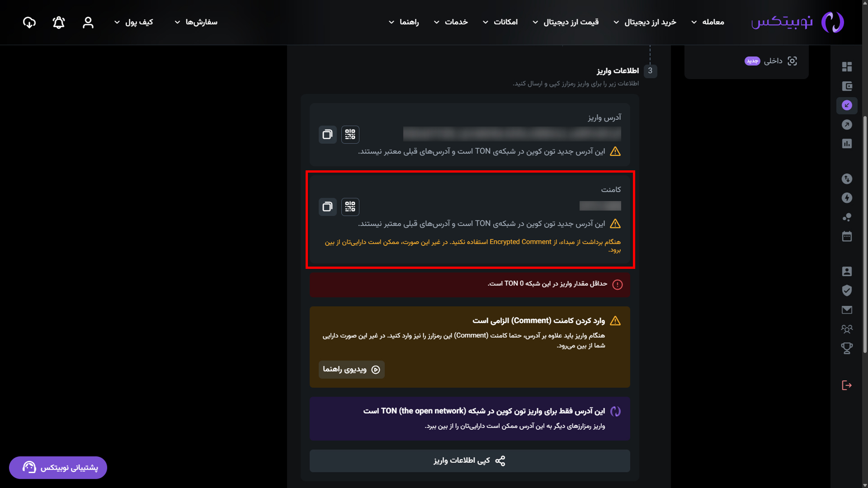
Task: Click the minimum deposit 0 TON notice
Action: [x=470, y=284]
